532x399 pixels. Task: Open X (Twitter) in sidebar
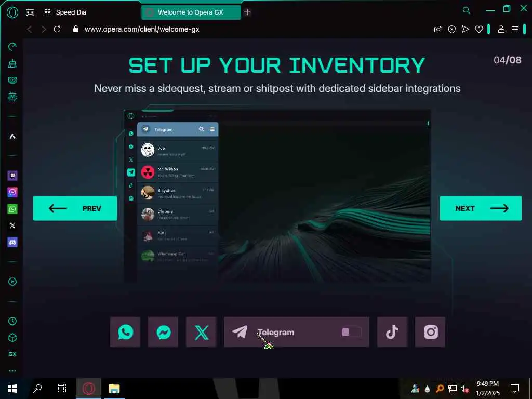pyautogui.click(x=12, y=225)
